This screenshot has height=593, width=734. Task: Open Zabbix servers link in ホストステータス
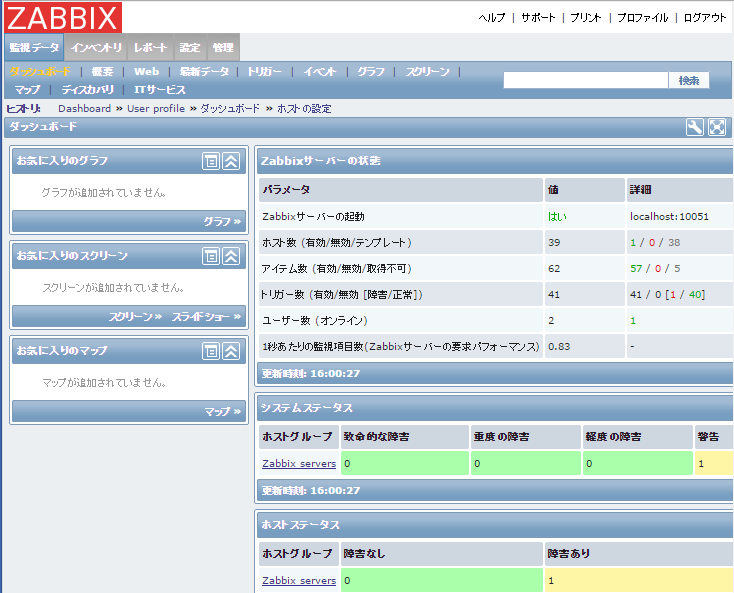point(299,580)
